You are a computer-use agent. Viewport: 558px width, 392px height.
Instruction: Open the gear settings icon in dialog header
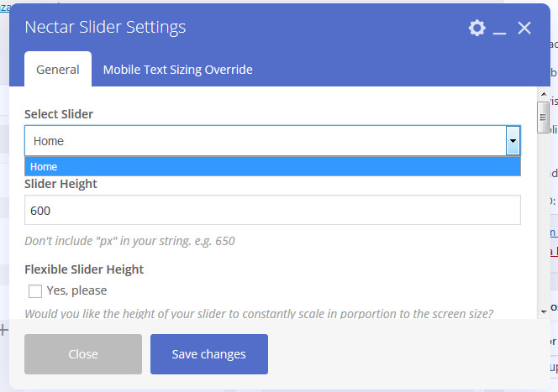click(x=476, y=28)
